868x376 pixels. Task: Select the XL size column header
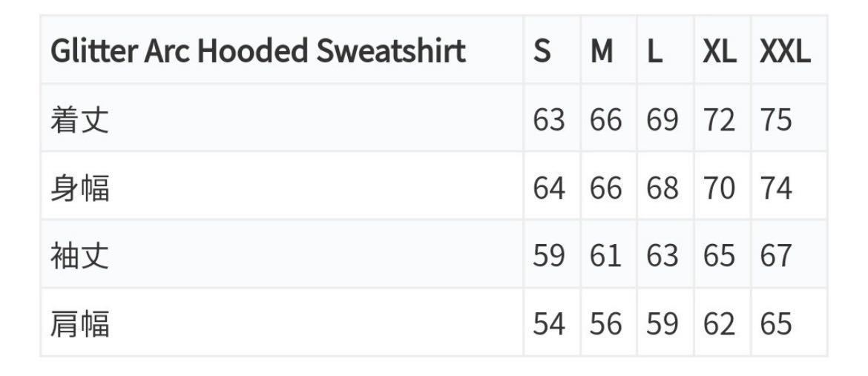coord(719,51)
